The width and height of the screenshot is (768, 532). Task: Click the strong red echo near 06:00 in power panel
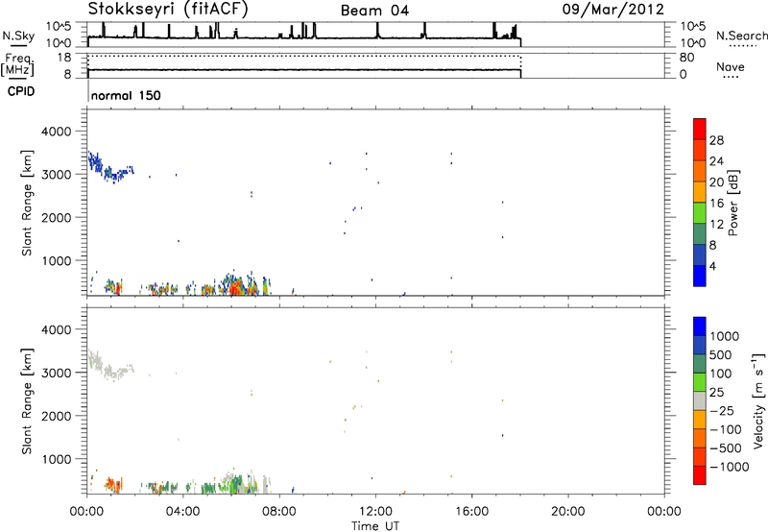click(x=235, y=287)
